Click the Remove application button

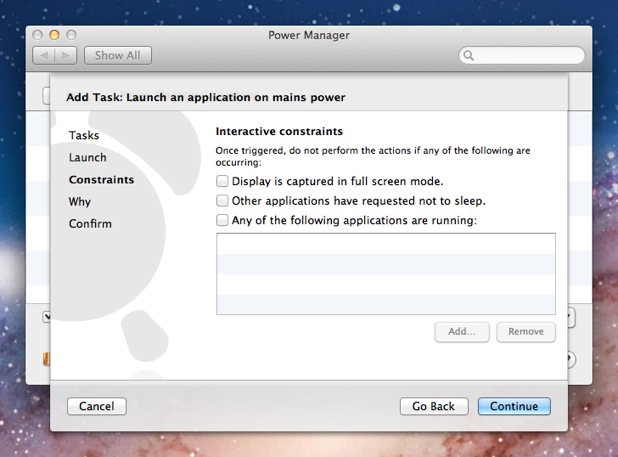click(x=526, y=332)
